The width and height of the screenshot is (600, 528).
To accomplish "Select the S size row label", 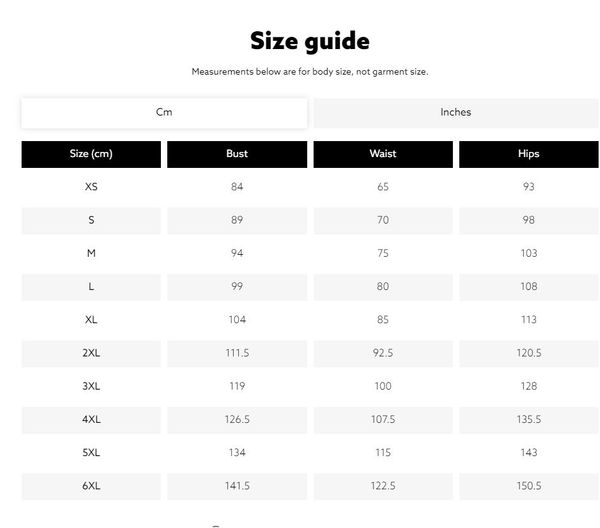I will click(91, 220).
